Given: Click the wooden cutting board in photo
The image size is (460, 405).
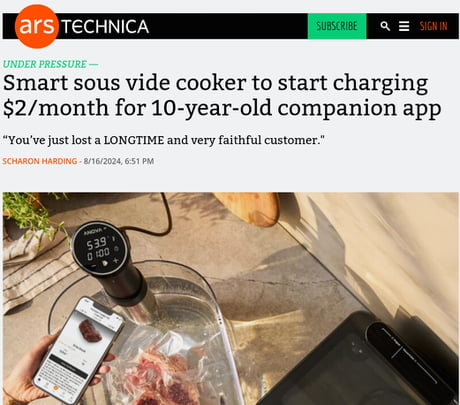Looking at the screenshot, I should (x=248, y=208).
